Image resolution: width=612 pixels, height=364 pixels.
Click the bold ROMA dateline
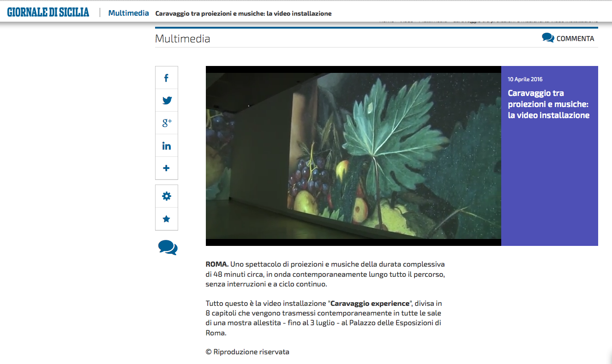(217, 265)
